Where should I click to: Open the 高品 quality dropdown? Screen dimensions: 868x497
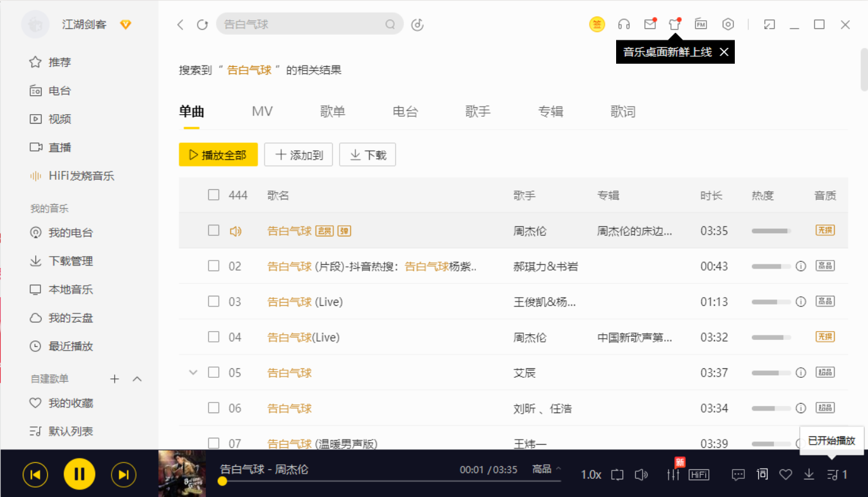547,469
